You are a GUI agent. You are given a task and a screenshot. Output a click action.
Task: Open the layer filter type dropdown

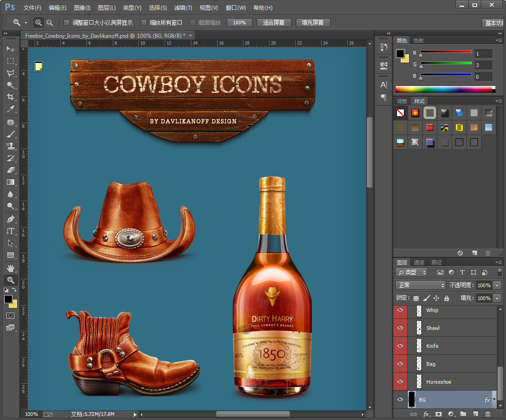412,272
